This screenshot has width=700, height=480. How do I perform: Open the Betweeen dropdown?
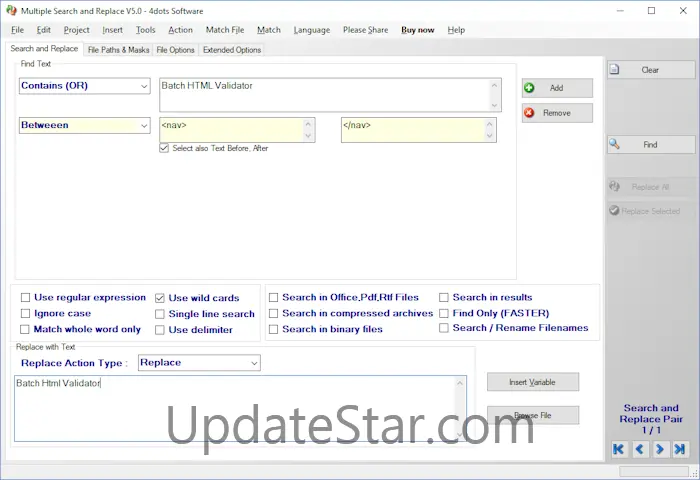click(x=144, y=125)
